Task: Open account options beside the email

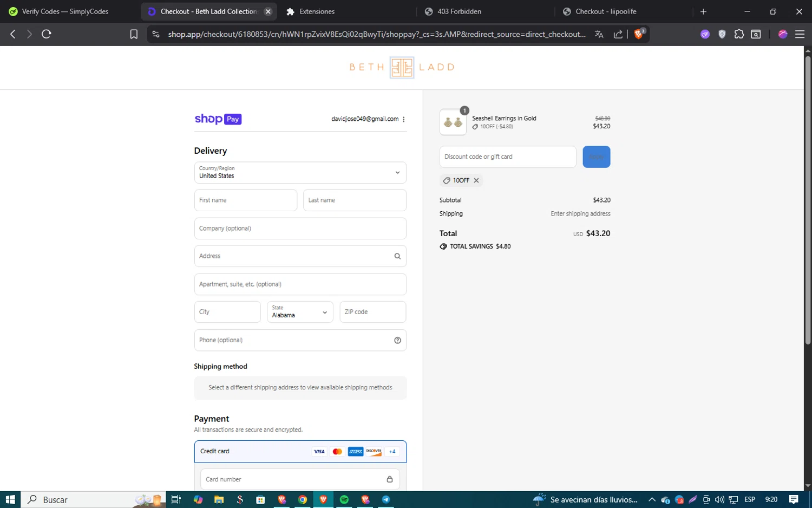Action: tap(404, 119)
